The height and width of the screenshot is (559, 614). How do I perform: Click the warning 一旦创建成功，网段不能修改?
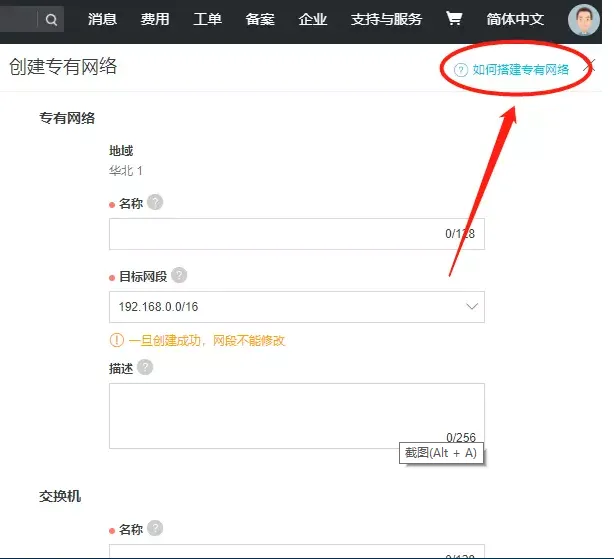(207, 341)
